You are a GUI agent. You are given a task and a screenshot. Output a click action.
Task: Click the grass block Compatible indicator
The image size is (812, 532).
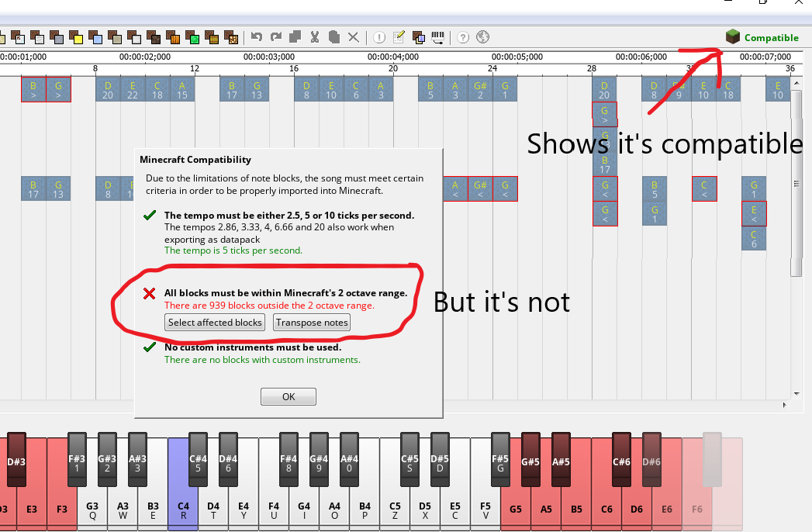pyautogui.click(x=732, y=36)
